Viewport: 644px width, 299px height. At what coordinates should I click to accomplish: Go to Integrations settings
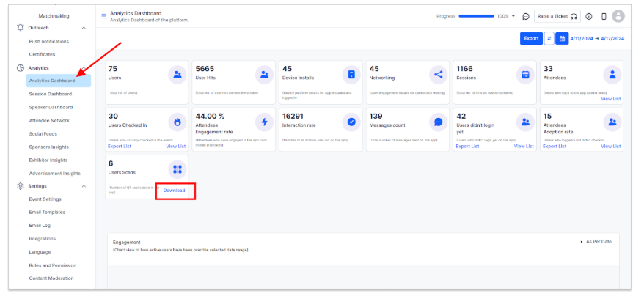(43, 239)
